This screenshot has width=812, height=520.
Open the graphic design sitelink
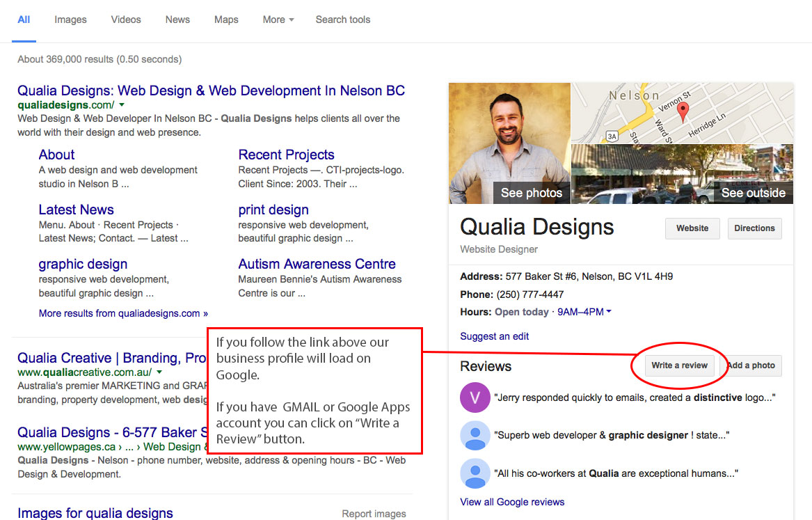[83, 264]
